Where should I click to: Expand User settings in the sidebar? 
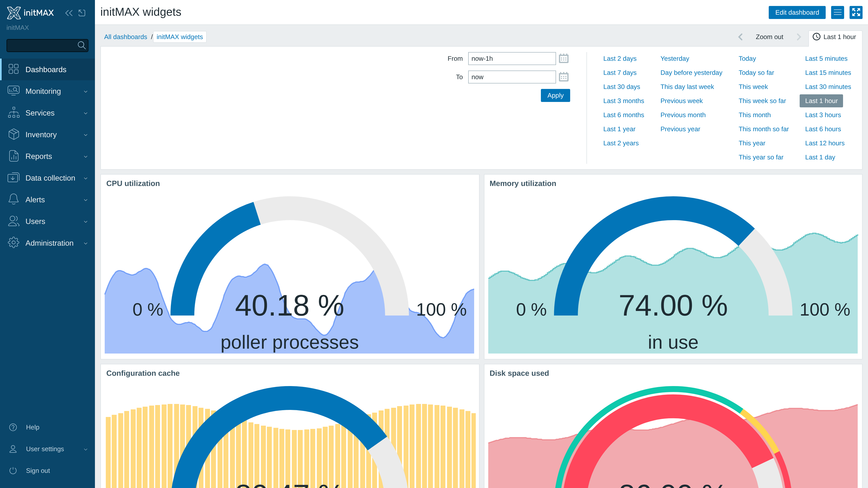pyautogui.click(x=47, y=449)
